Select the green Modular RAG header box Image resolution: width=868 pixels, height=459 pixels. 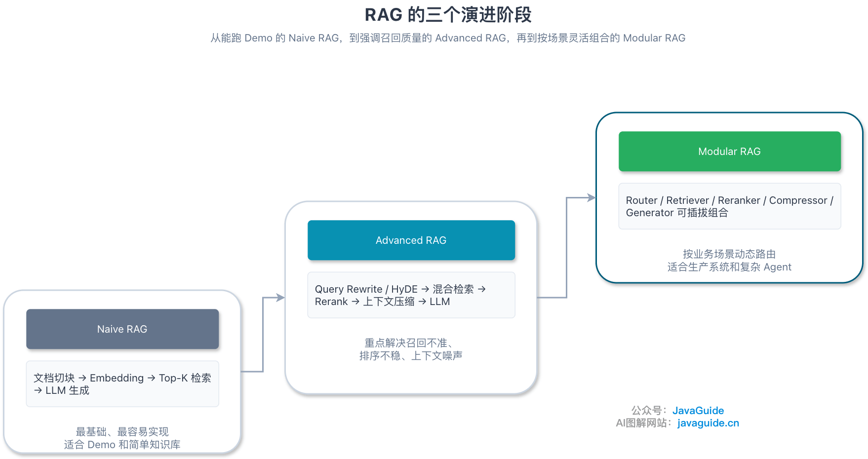[x=730, y=152]
